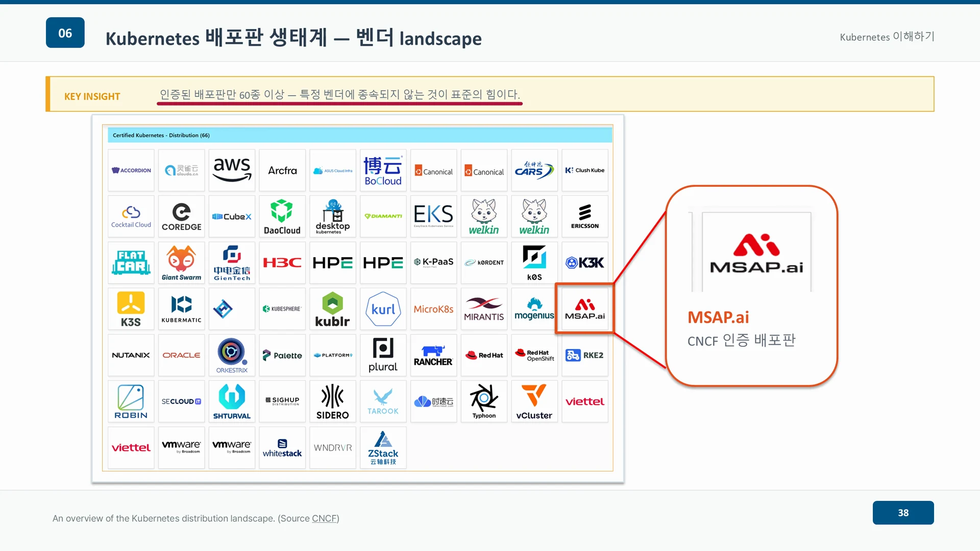Click the DaoCloud logo tile
Image resolution: width=980 pixels, height=551 pixels.
coord(282,216)
